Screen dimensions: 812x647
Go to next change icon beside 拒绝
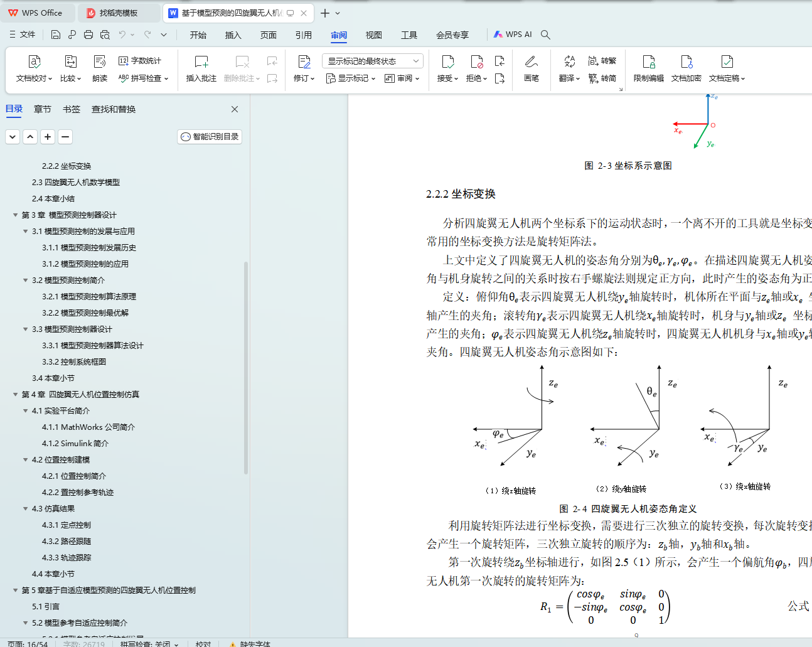[x=499, y=78]
